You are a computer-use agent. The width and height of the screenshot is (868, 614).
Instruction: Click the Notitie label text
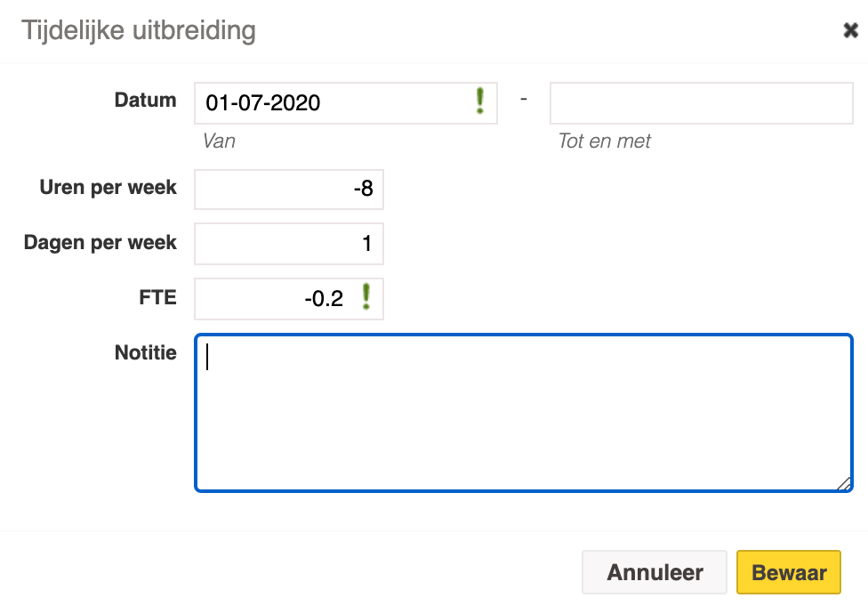(x=146, y=352)
